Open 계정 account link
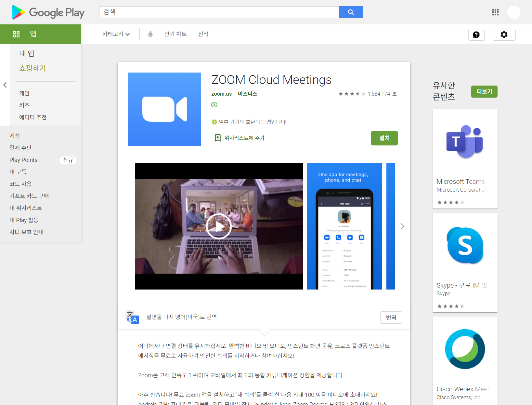Screen dimensions: 532x405 15,136
